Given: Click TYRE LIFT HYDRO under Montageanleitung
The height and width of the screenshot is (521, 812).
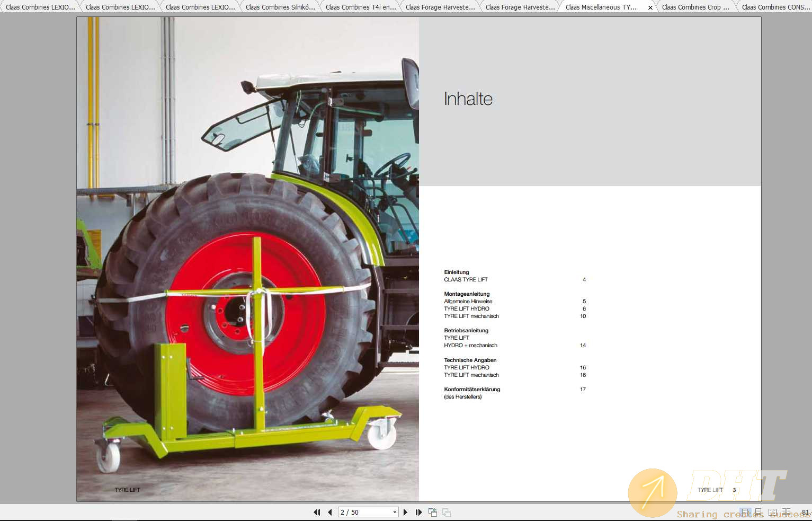Looking at the screenshot, I should click(x=467, y=308).
